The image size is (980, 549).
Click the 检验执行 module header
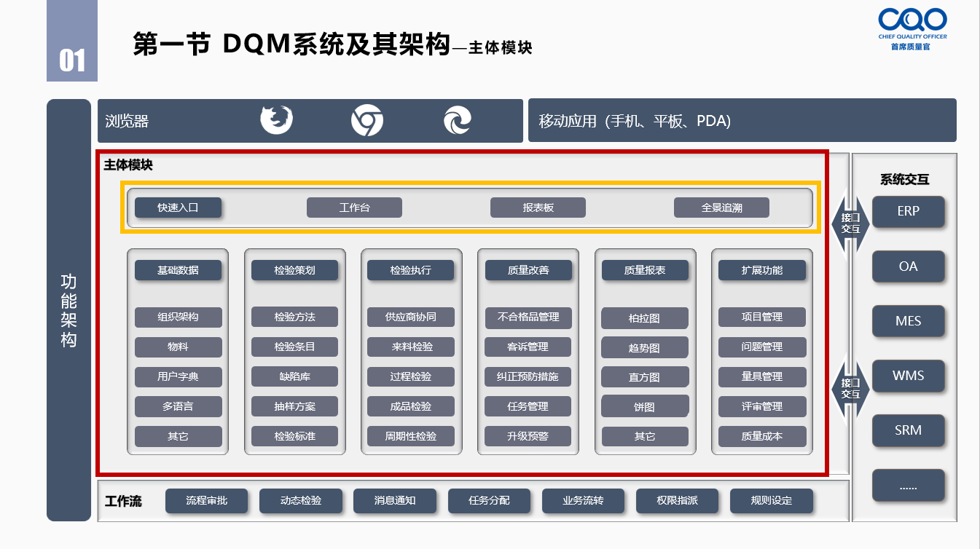(x=411, y=270)
